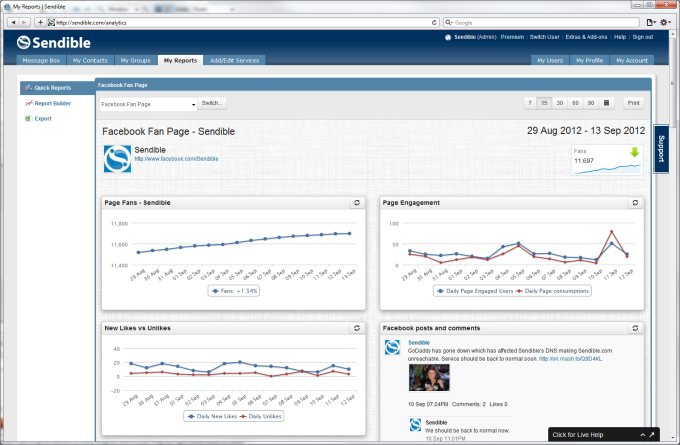Go back with browser back arrow

coord(13,22)
